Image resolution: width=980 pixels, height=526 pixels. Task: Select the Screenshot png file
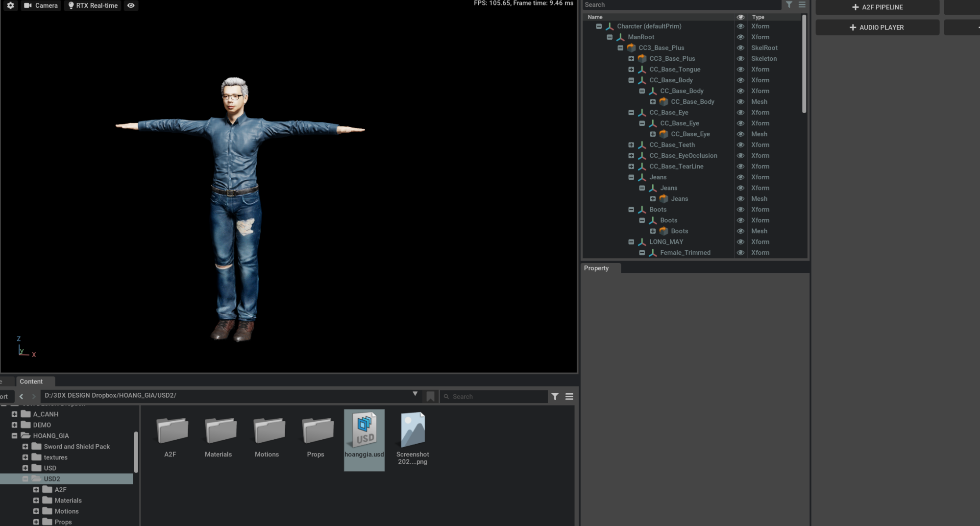click(413, 439)
